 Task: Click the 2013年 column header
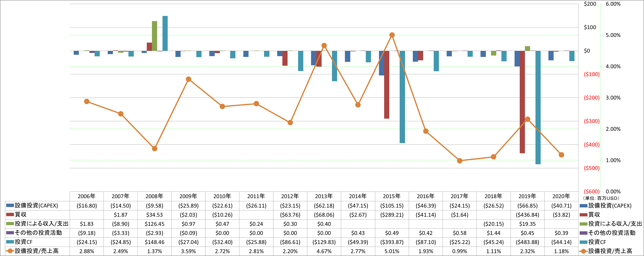[x=324, y=196]
